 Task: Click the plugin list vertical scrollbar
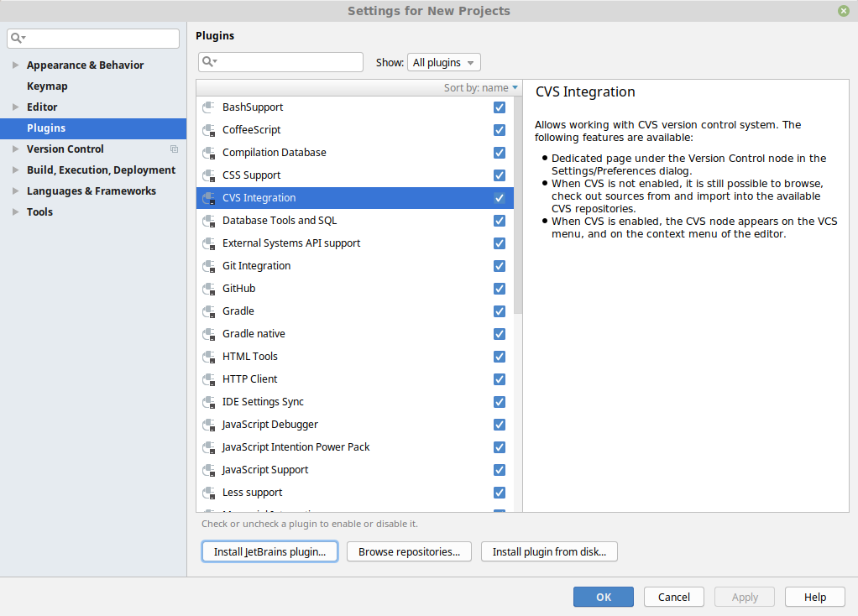(x=518, y=205)
